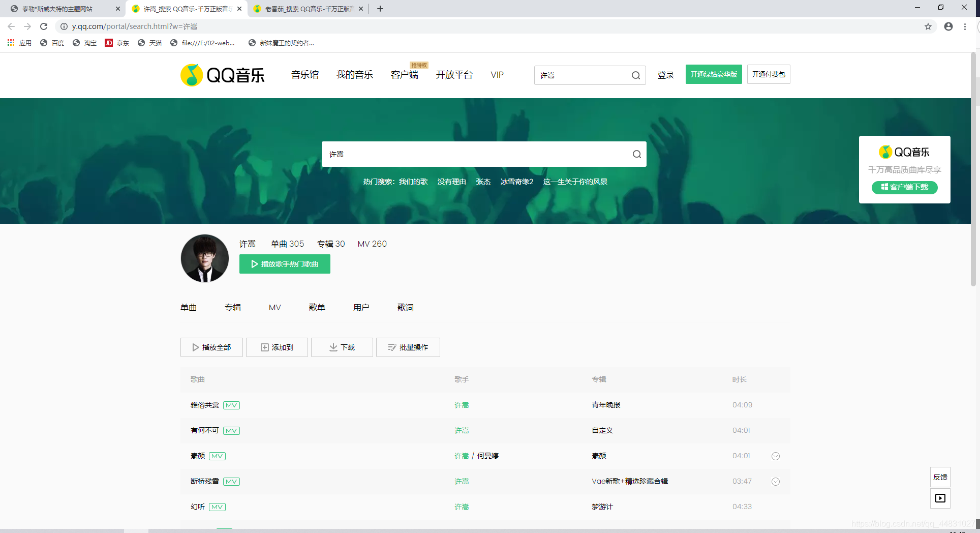Switch to 用户 tab
Viewport: 980px width, 533px height.
pyautogui.click(x=361, y=308)
